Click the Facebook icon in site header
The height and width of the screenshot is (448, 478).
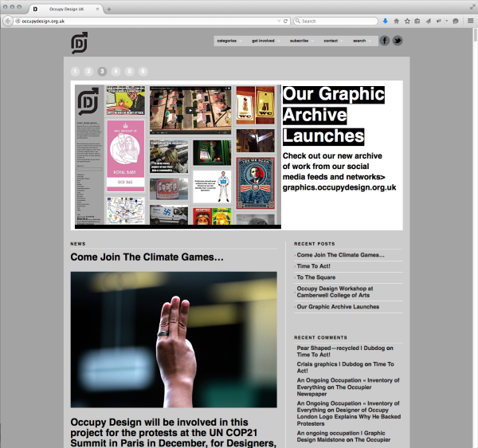(384, 41)
